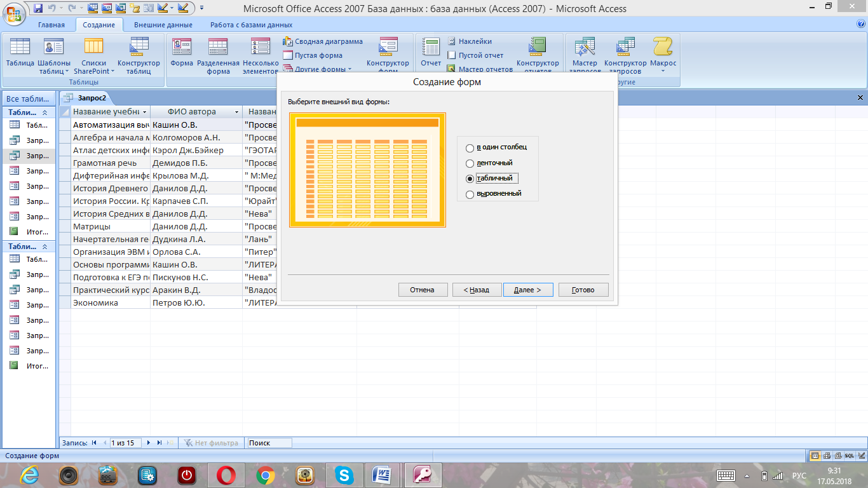Viewport: 868px width, 488px height.
Task: Click the Отчет icon in the ribbon
Action: [431, 52]
